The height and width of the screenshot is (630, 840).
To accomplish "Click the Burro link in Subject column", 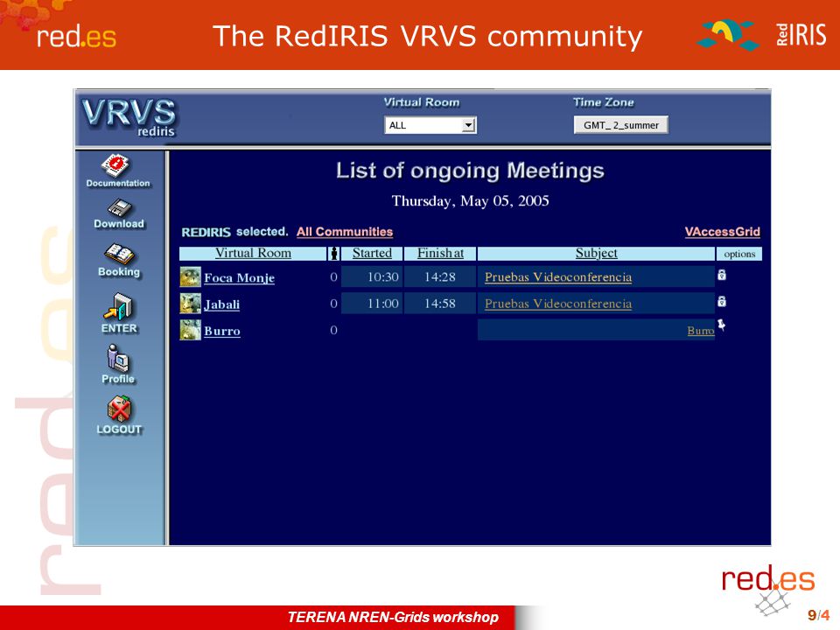I will [701, 331].
